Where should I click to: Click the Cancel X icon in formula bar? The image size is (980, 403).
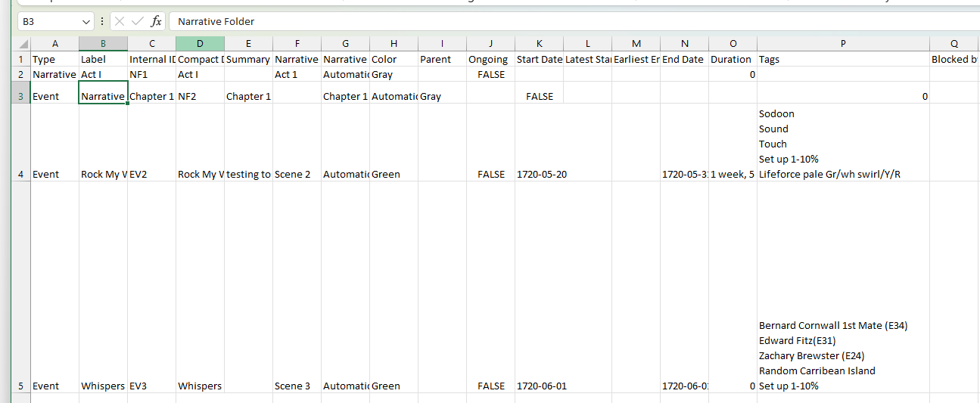121,22
